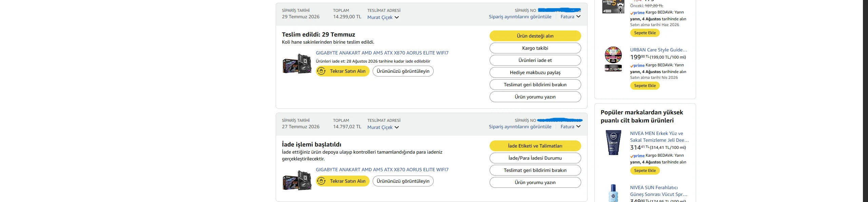Image resolution: width=868 pixels, height=202 pixels.
Task: Click the NIVEA SUN spray bottle image
Action: click(x=613, y=193)
